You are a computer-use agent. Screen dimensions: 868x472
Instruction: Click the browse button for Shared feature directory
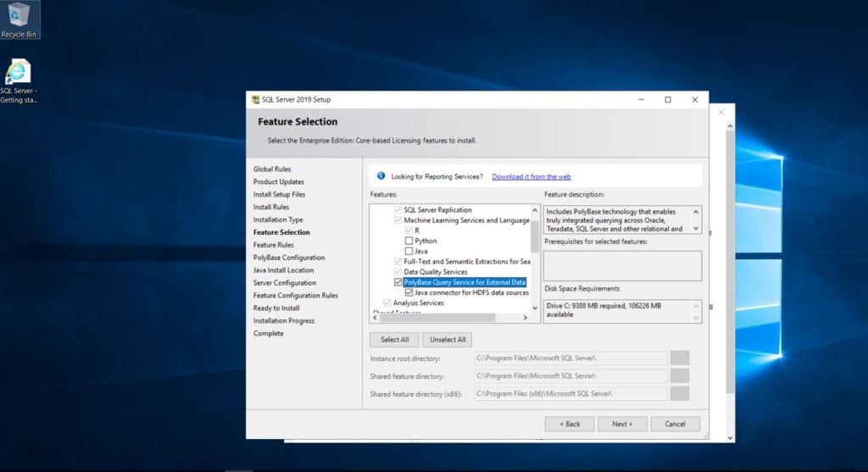point(679,375)
